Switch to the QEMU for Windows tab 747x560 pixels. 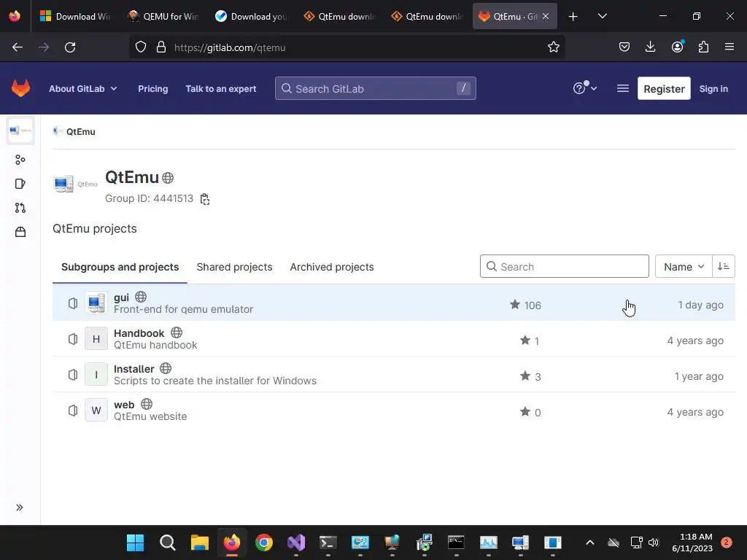click(x=163, y=16)
